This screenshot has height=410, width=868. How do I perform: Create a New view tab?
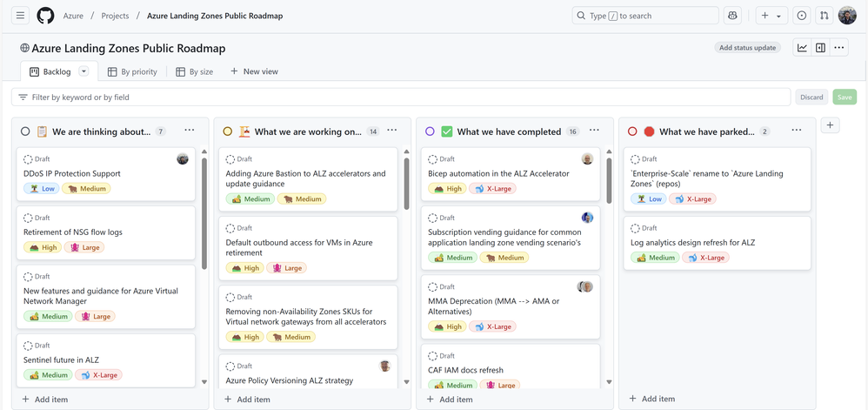tap(254, 71)
